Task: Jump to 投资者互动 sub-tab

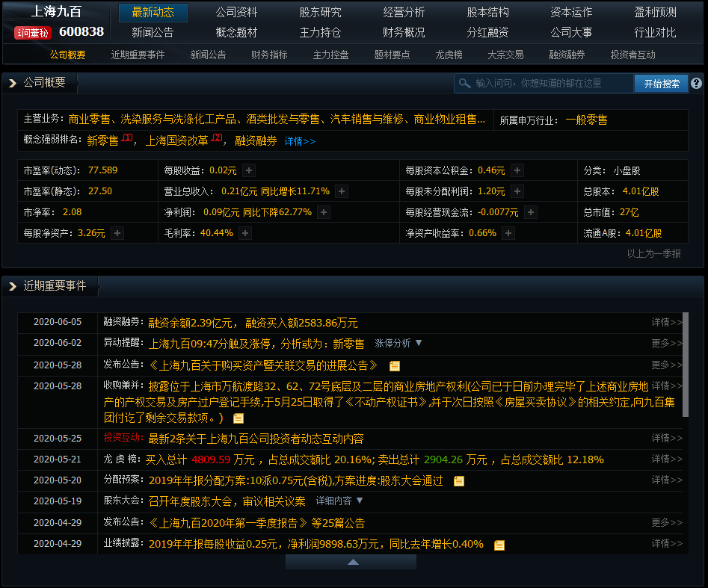Action: coord(633,55)
